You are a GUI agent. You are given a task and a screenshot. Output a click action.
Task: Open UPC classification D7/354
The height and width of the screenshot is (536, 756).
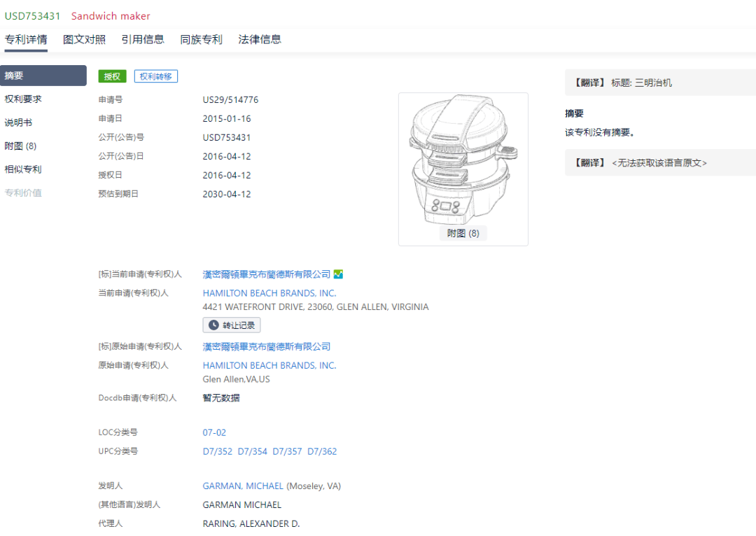point(252,451)
